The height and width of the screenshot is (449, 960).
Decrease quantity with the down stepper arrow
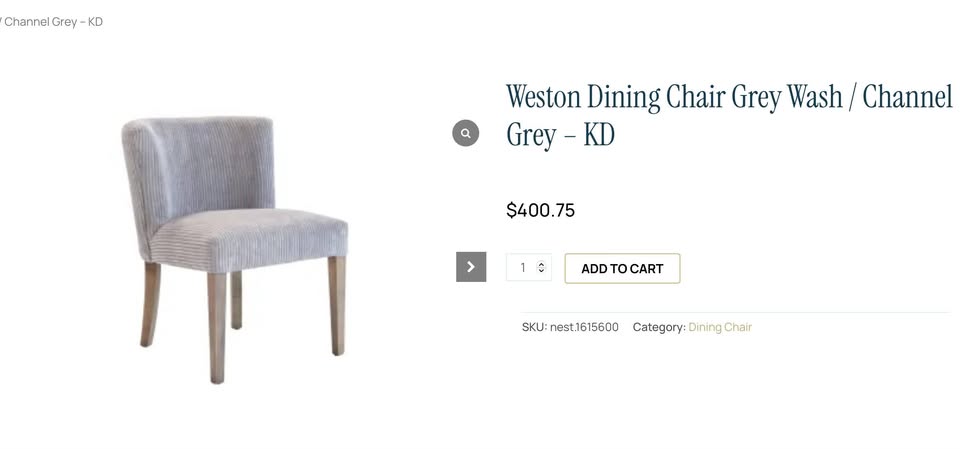click(541, 271)
